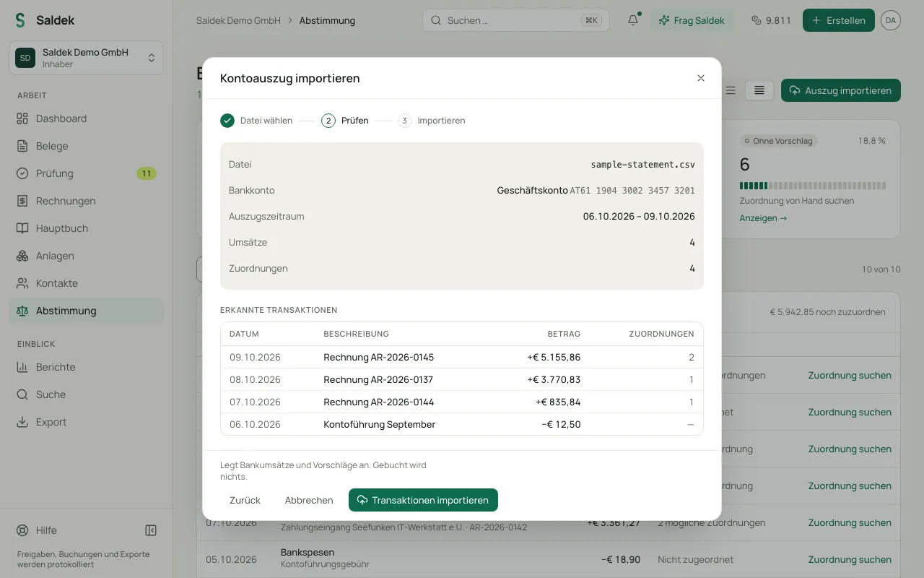Select the Prüfen step indicator

point(345,121)
